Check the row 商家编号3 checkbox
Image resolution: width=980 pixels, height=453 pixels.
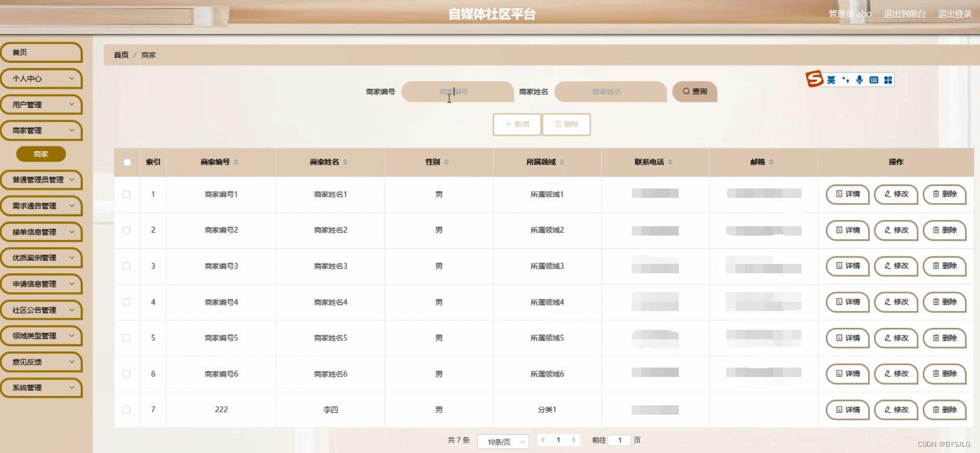[126, 266]
